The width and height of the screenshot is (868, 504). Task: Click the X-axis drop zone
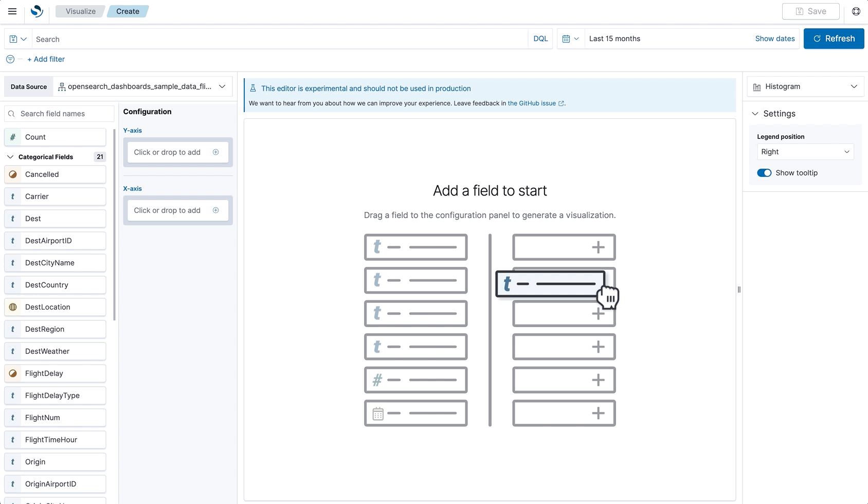click(x=178, y=210)
